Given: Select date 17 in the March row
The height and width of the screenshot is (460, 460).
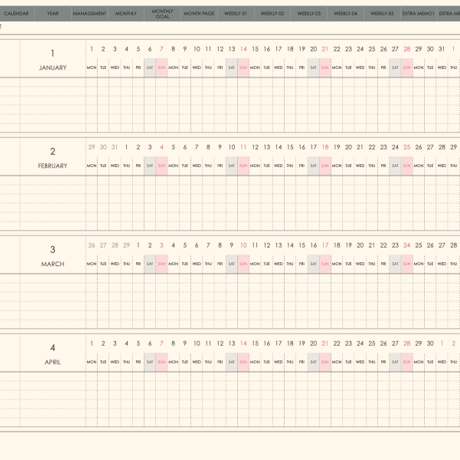Looking at the screenshot, I should 325,245.
